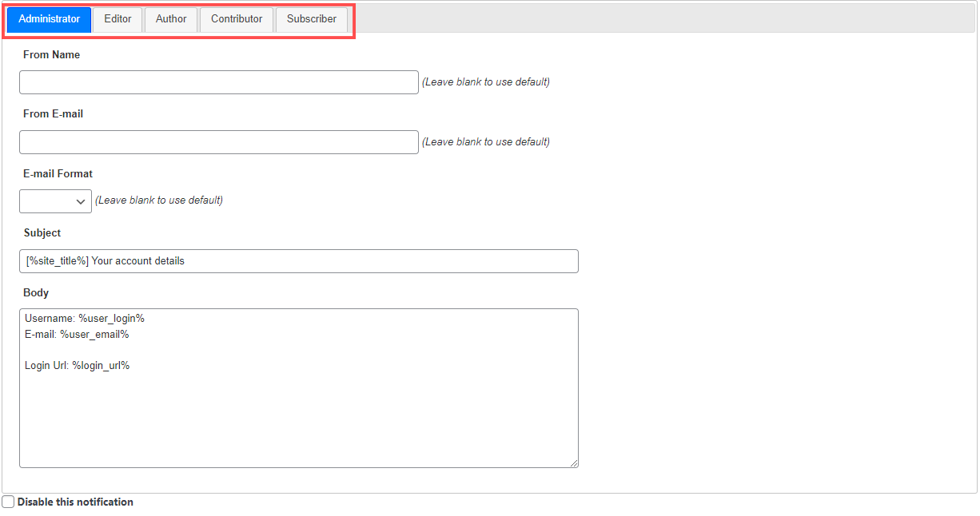Click the default hint beside From E-mail
This screenshot has height=516, width=980.
[486, 142]
